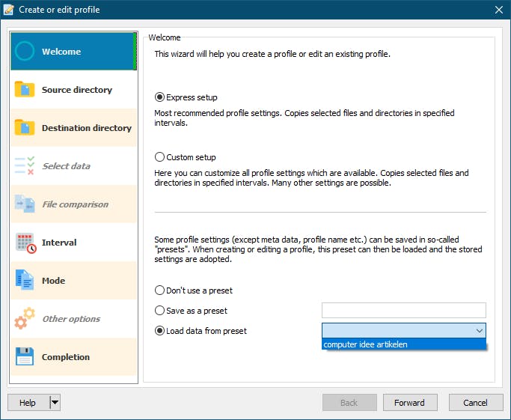Click the app icon in title bar
511x420 pixels.
click(x=9, y=10)
